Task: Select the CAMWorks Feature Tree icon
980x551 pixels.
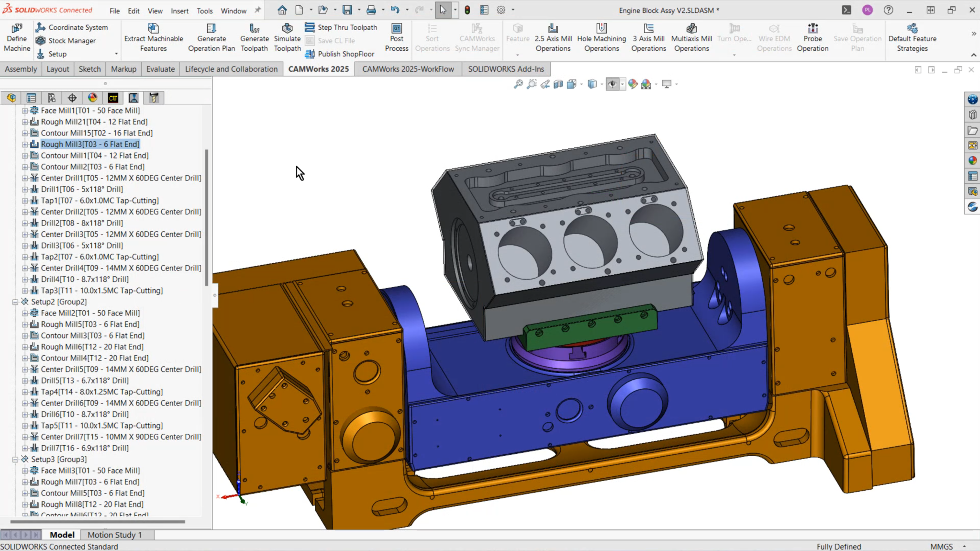Action: point(113,98)
